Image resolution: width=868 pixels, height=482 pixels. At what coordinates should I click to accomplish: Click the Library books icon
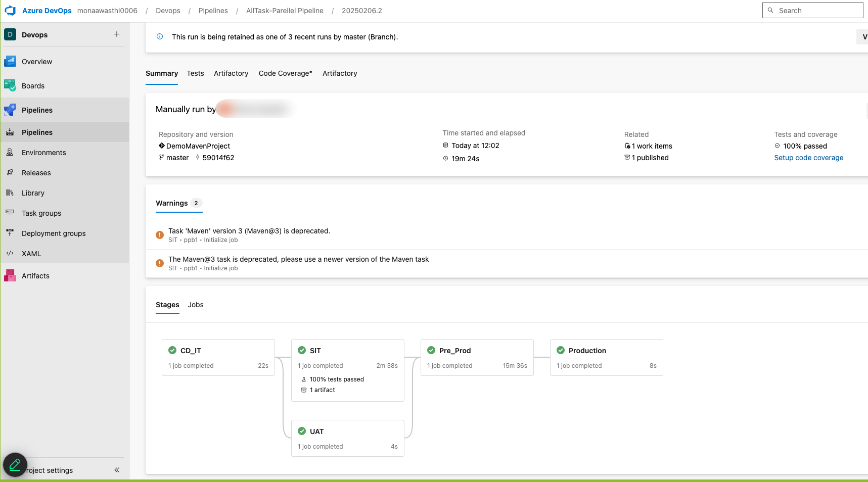click(10, 193)
